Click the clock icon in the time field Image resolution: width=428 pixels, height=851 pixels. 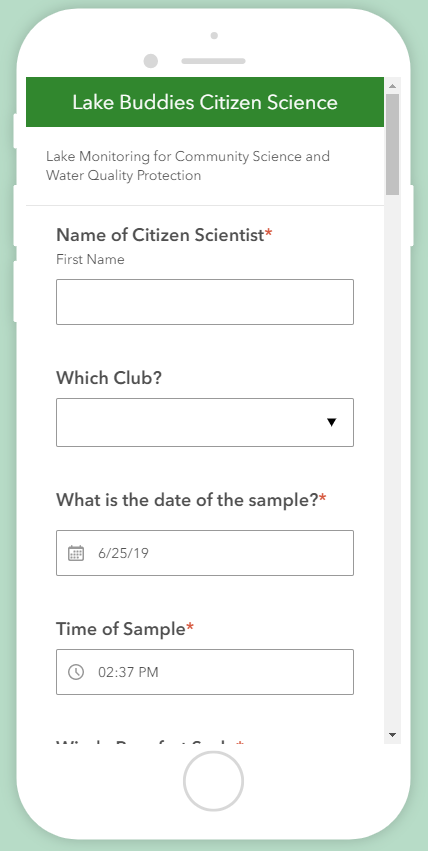pyautogui.click(x=76, y=672)
